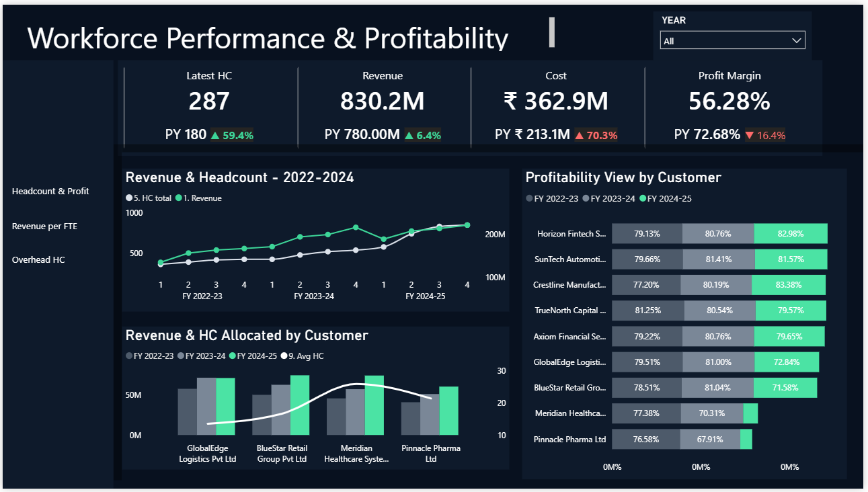
Task: Click the green FY 2024-25 bar for BlueStar Retail
Action: click(x=300, y=405)
